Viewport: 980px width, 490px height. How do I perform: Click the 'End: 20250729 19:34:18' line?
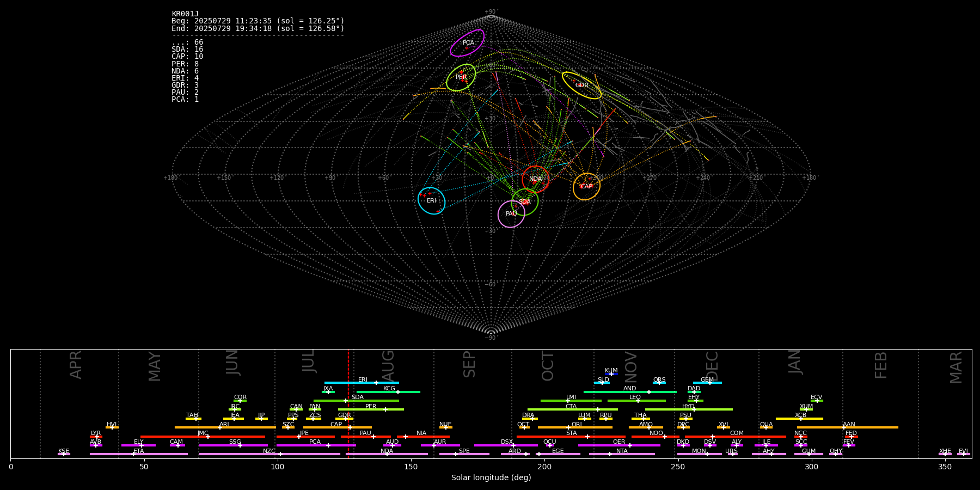[x=258, y=28]
